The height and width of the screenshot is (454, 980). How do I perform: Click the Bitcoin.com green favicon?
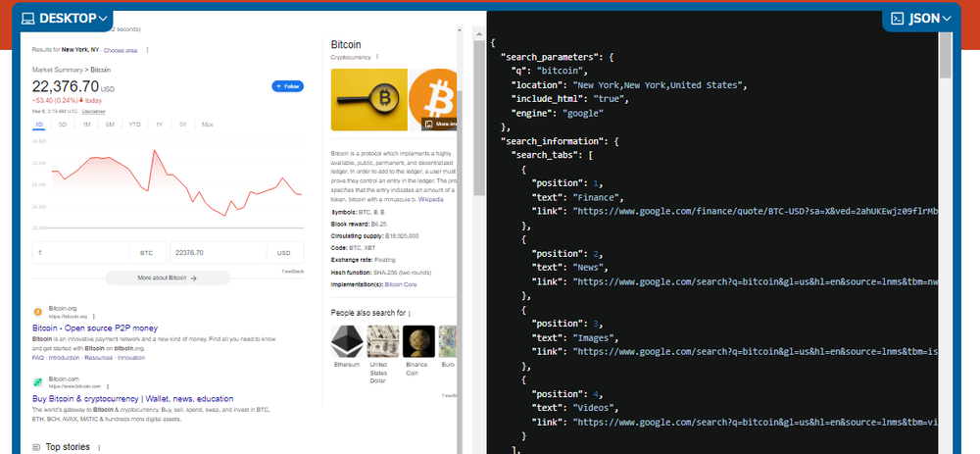click(37, 381)
